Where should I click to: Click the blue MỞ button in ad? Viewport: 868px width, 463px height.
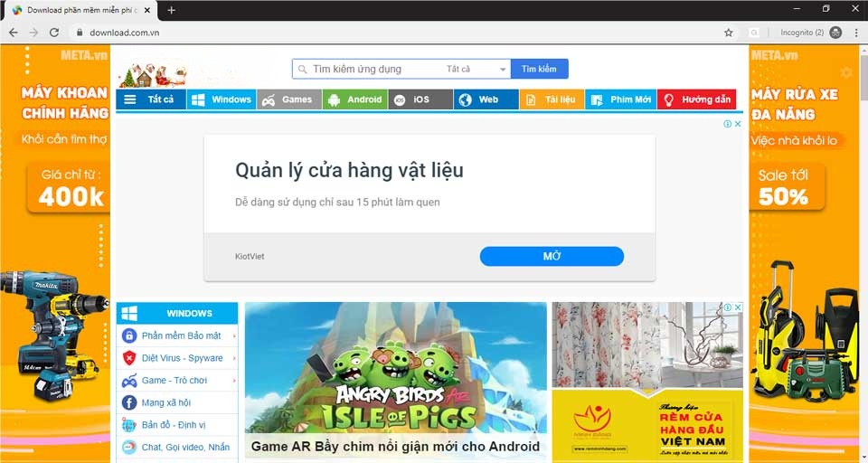[x=552, y=257]
